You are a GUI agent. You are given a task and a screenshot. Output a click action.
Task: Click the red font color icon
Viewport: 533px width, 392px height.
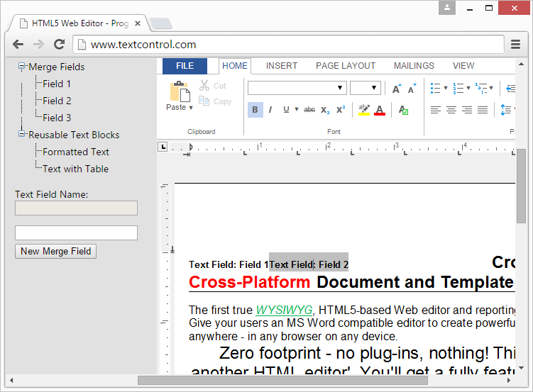380,110
